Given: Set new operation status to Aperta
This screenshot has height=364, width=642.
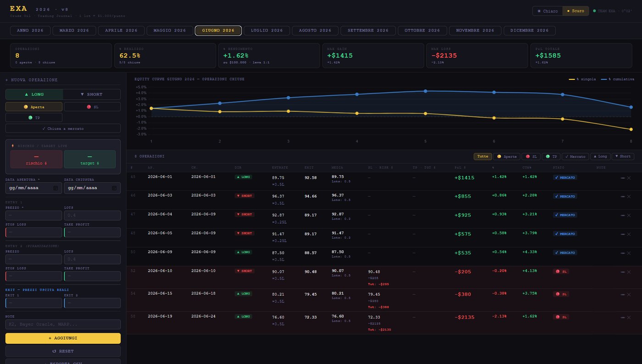Looking at the screenshot, I should [33, 106].
